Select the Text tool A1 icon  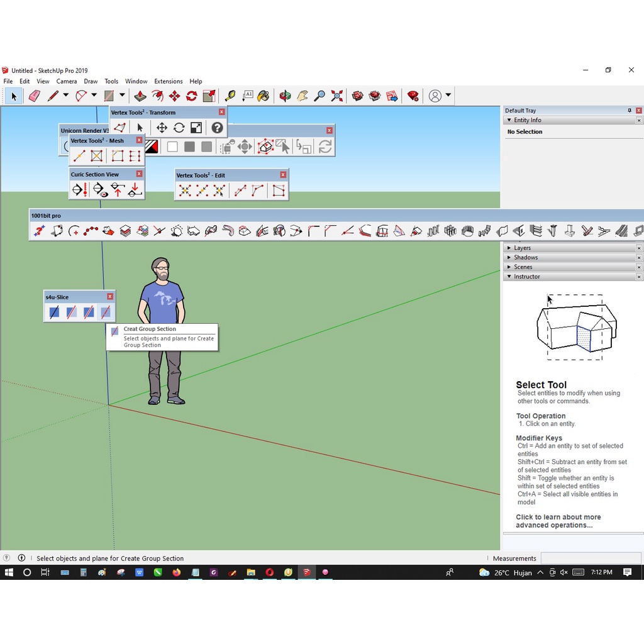248,96
